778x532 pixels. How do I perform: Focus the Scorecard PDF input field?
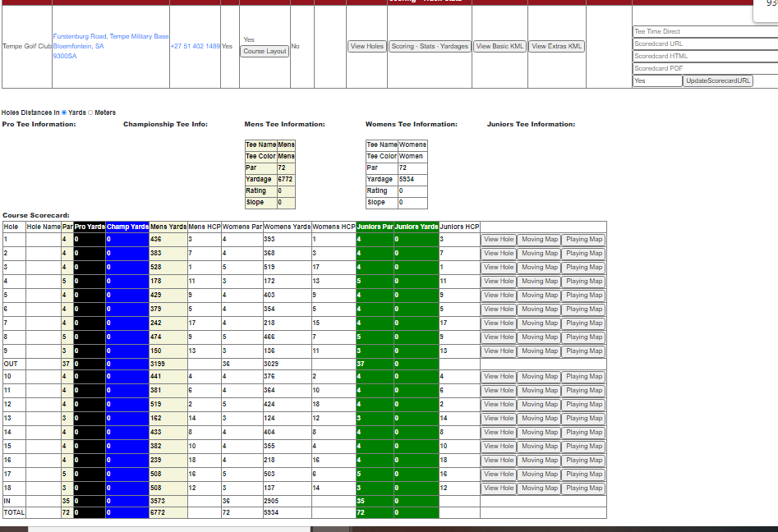705,68
